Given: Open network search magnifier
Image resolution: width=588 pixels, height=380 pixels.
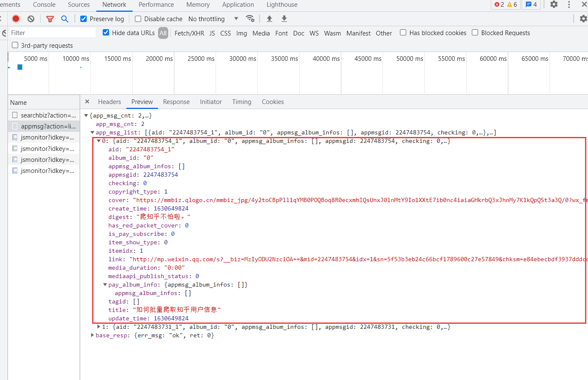Looking at the screenshot, I should [x=65, y=19].
